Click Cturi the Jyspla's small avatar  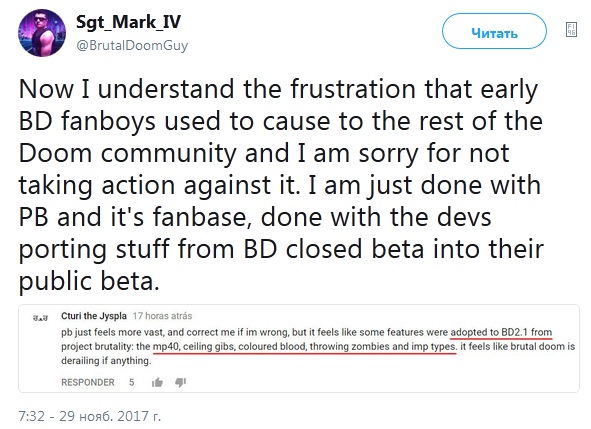pos(41,318)
